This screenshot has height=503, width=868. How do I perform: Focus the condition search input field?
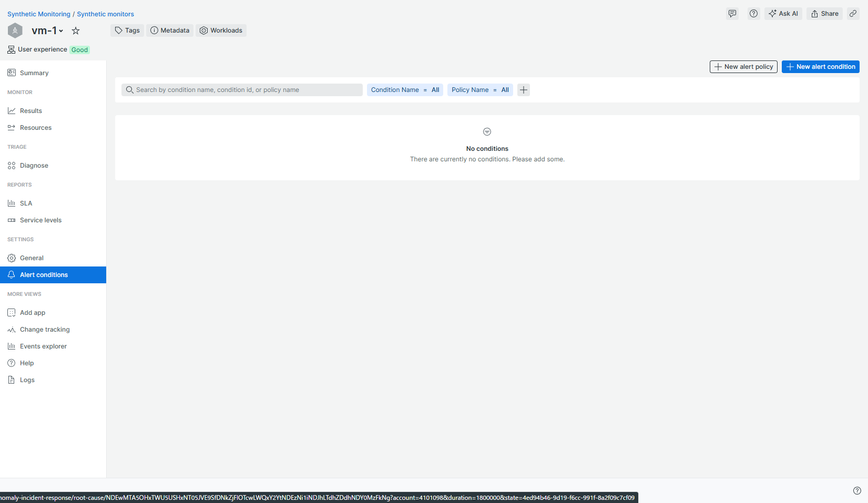pos(242,90)
